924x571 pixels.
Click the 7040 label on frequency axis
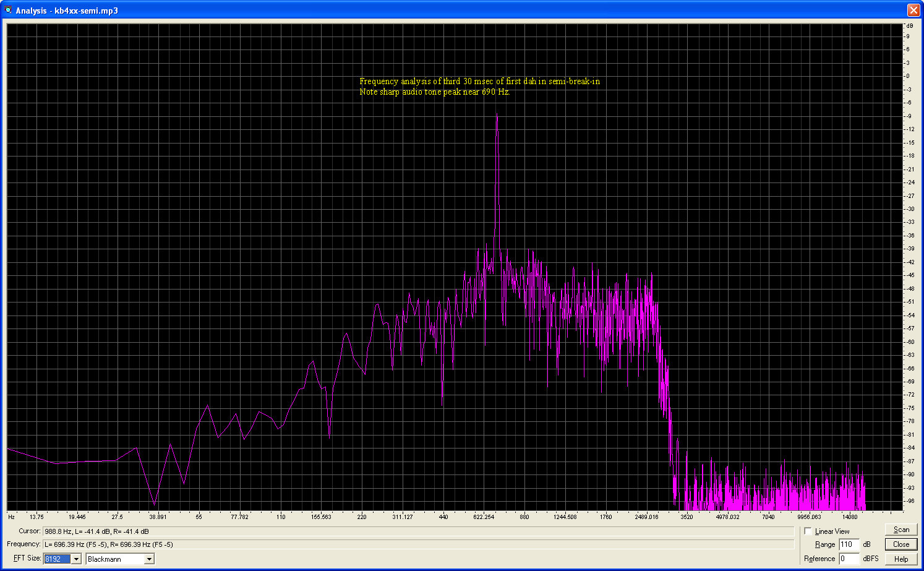(768, 517)
